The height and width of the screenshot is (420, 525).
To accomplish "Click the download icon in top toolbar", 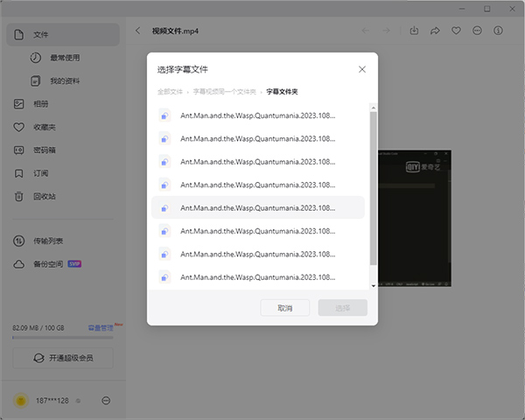I will [414, 31].
